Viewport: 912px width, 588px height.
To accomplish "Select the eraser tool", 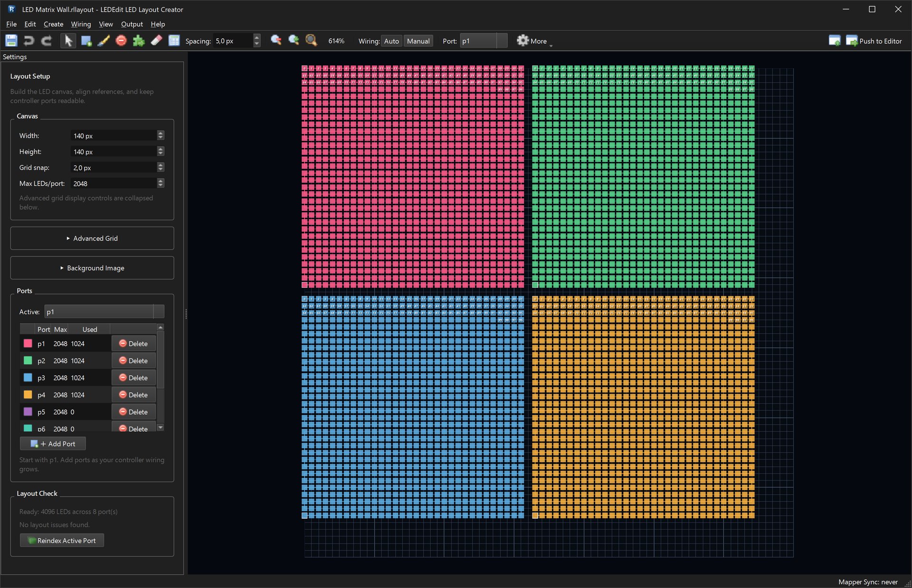I will [156, 41].
